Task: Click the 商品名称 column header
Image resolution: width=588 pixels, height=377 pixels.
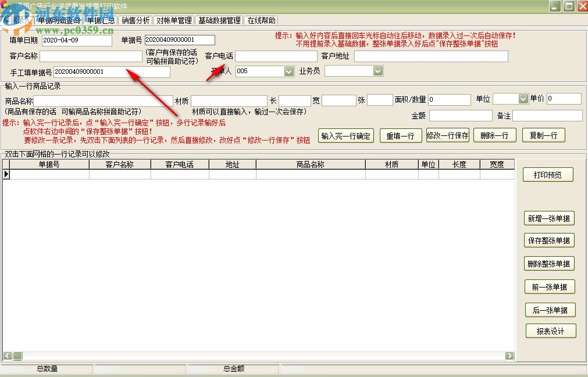Action: pyautogui.click(x=311, y=164)
